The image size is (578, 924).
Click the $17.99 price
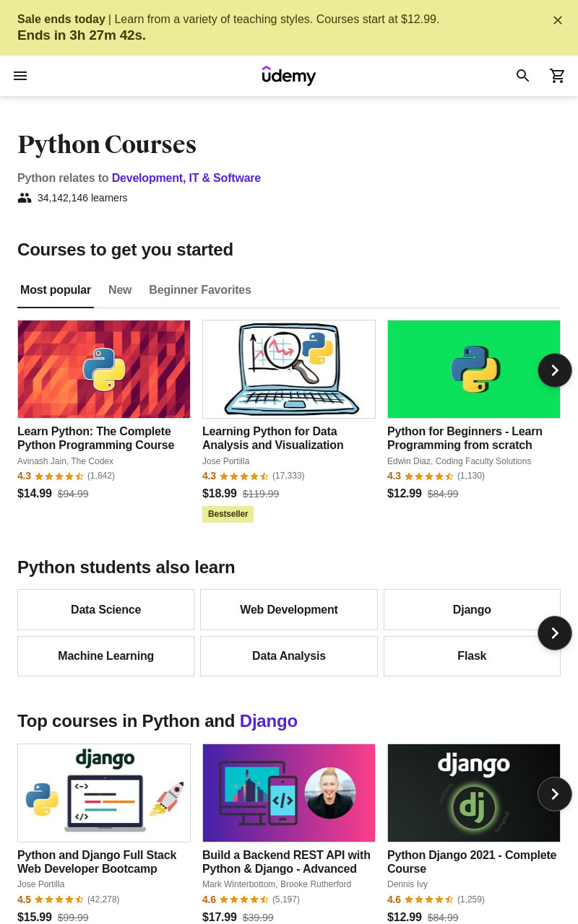(x=220, y=917)
